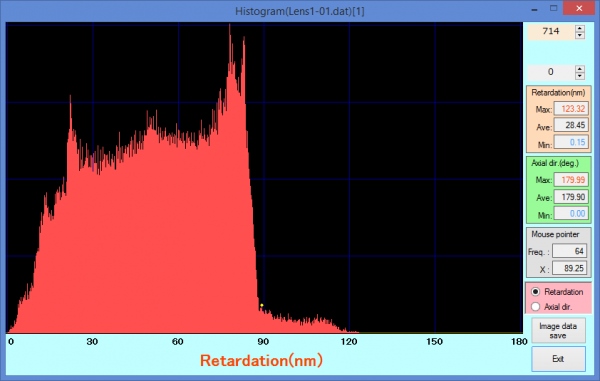
Task: Click the yellow marker point on histogram
Action: [x=262, y=305]
